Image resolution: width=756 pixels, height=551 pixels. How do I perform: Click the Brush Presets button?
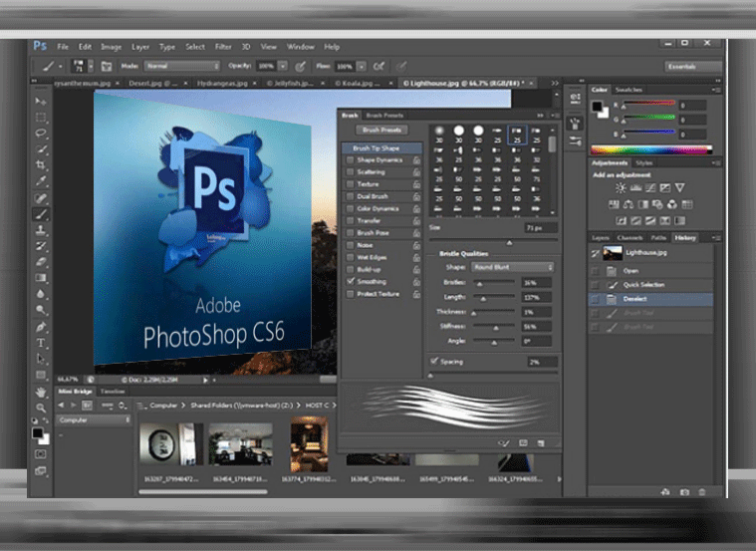tap(381, 130)
